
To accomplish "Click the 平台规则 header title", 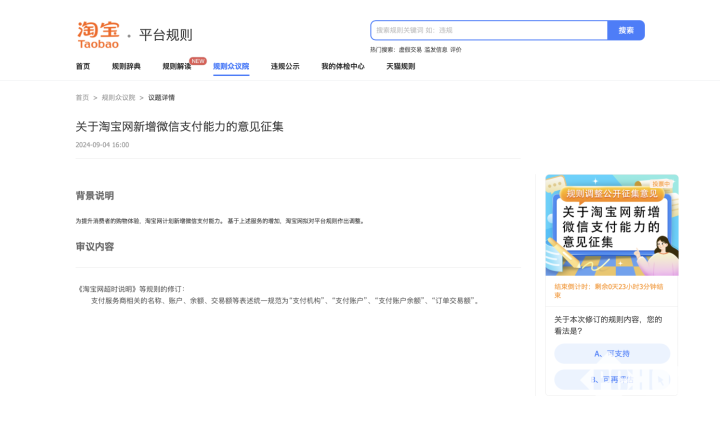I will 166,35.
